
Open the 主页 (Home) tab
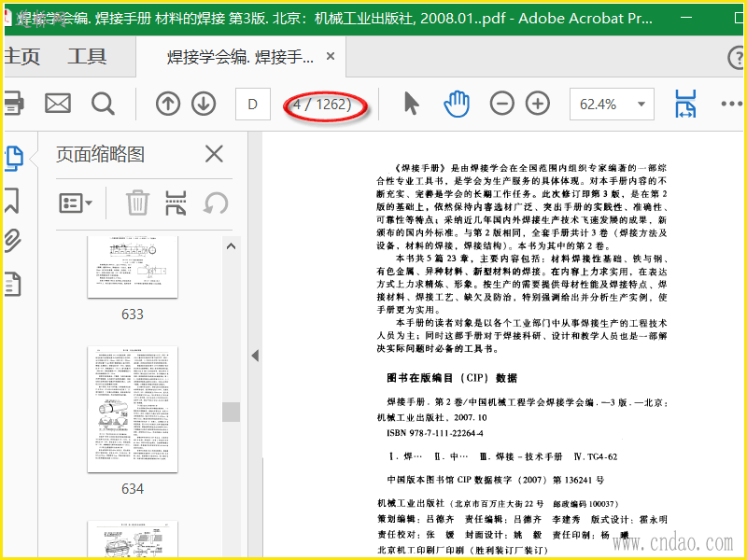pyautogui.click(x=21, y=57)
